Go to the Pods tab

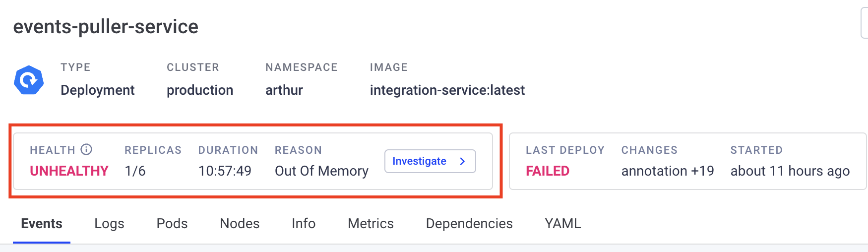(x=172, y=224)
